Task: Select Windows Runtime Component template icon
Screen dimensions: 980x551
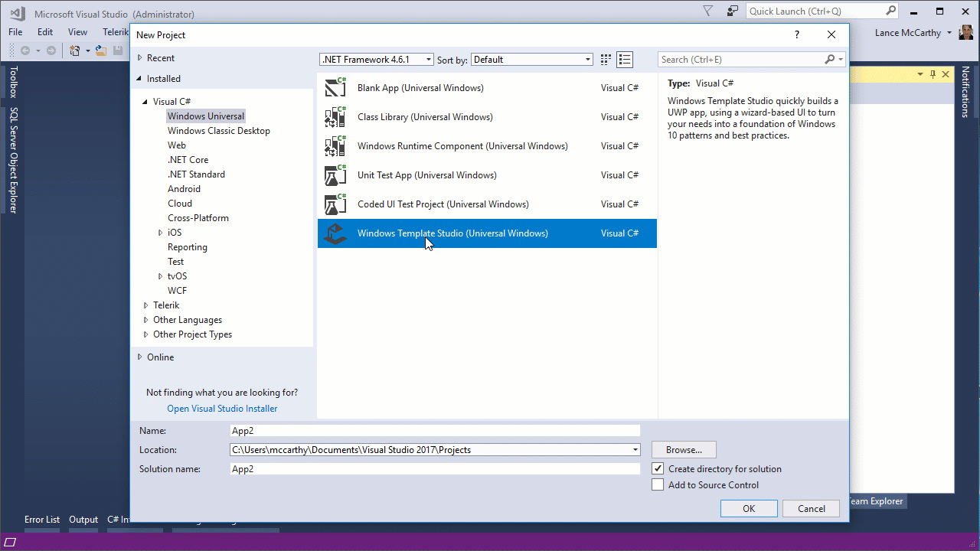Action: coord(335,146)
